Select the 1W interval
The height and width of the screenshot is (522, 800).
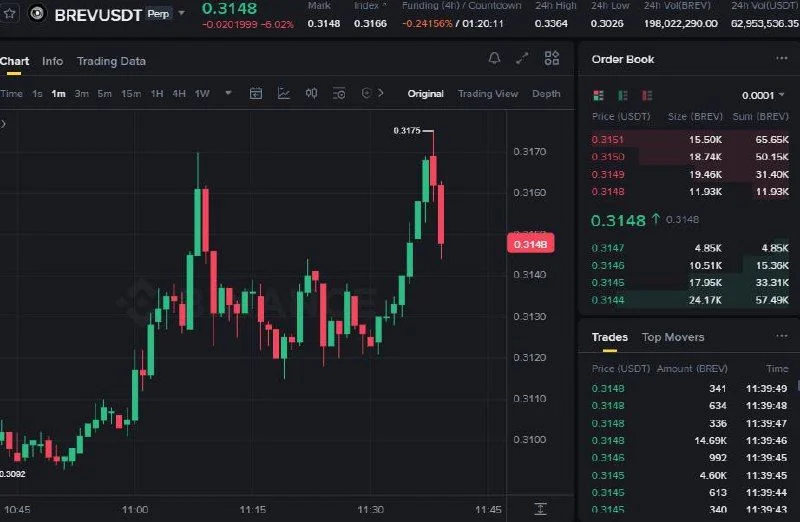click(202, 94)
